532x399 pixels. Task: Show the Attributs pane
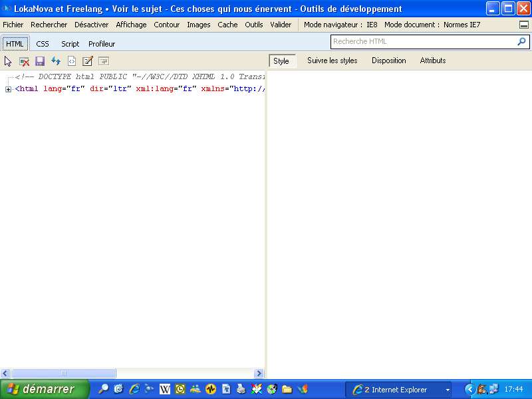433,61
